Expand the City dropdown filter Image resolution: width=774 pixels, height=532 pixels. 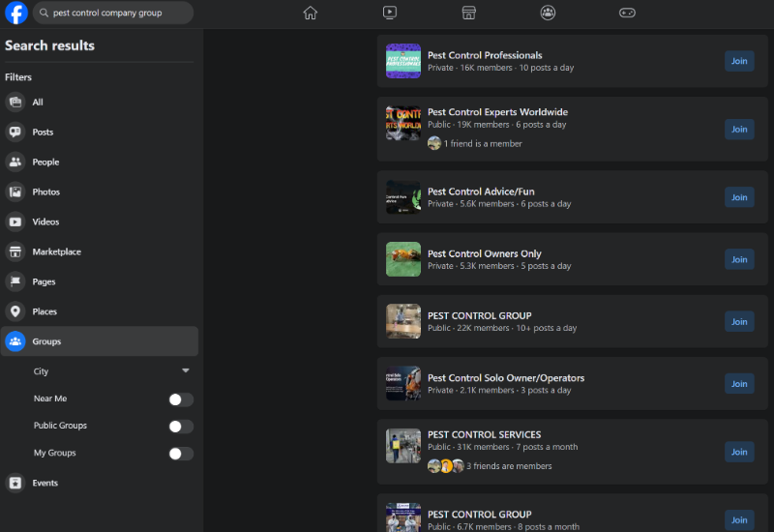pos(111,371)
